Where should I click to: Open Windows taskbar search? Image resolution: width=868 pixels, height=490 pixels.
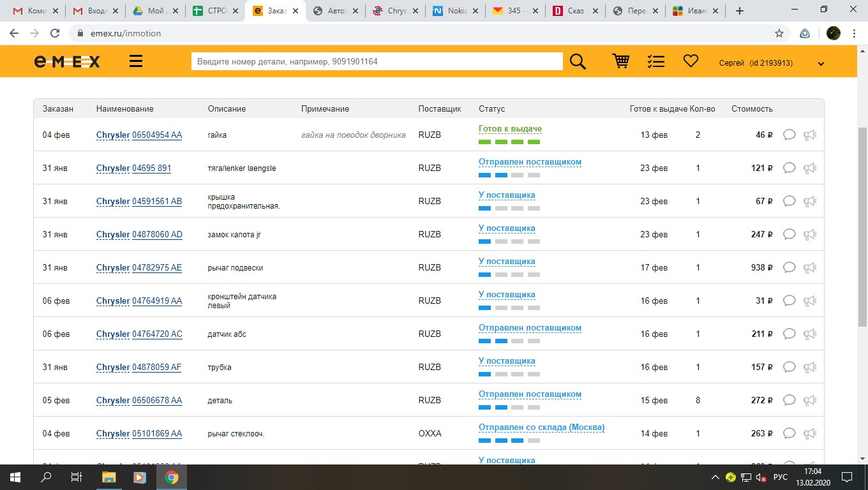point(45,477)
